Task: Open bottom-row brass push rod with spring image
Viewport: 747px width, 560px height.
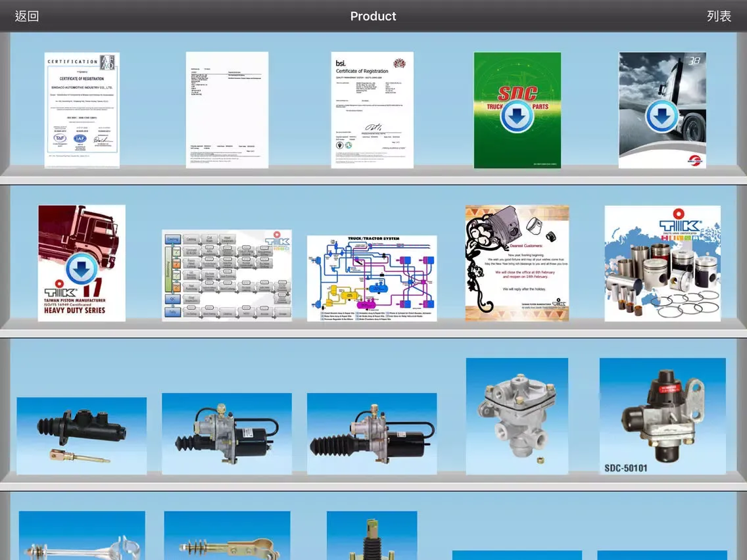Action: pyautogui.click(x=227, y=536)
